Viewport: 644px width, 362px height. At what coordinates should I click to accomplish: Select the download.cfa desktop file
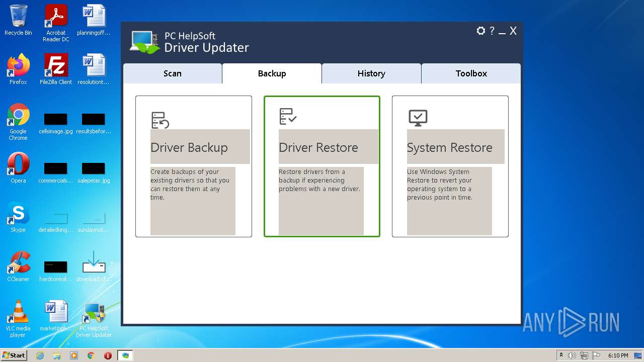click(x=94, y=266)
